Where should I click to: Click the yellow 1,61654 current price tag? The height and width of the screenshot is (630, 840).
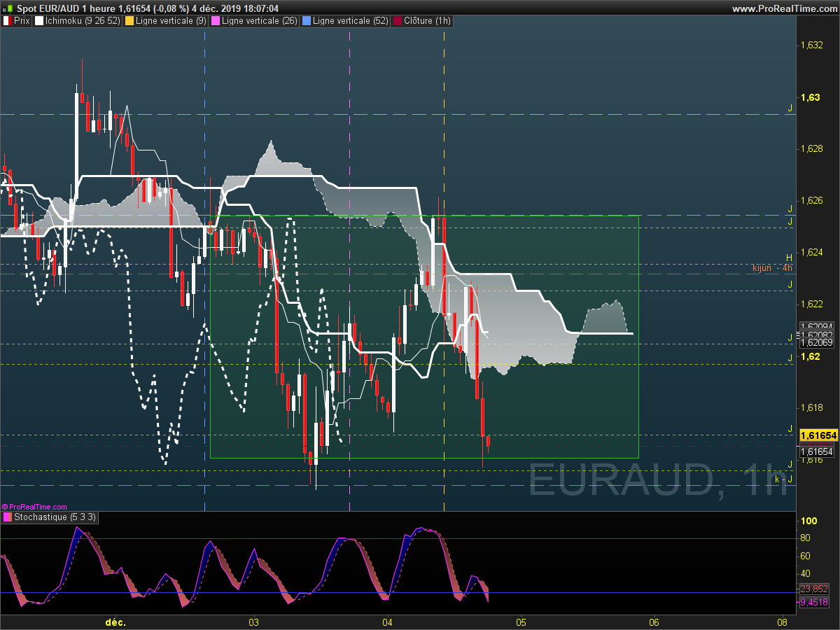coord(818,435)
